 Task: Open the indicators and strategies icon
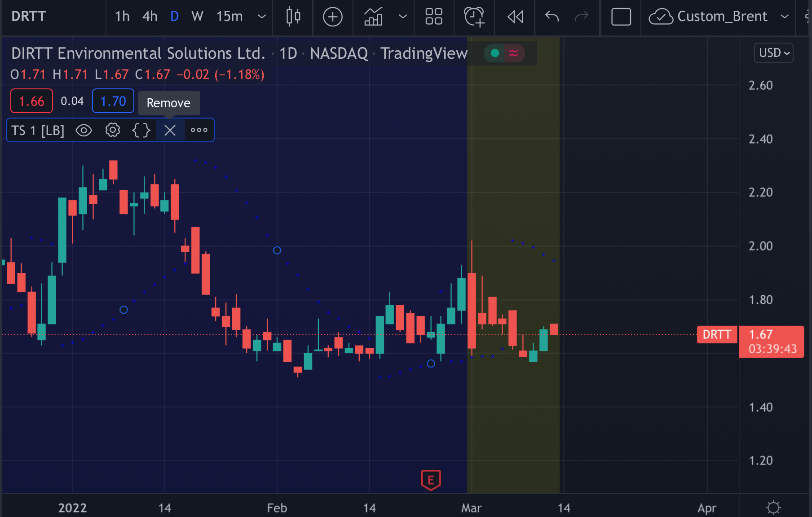tap(373, 17)
